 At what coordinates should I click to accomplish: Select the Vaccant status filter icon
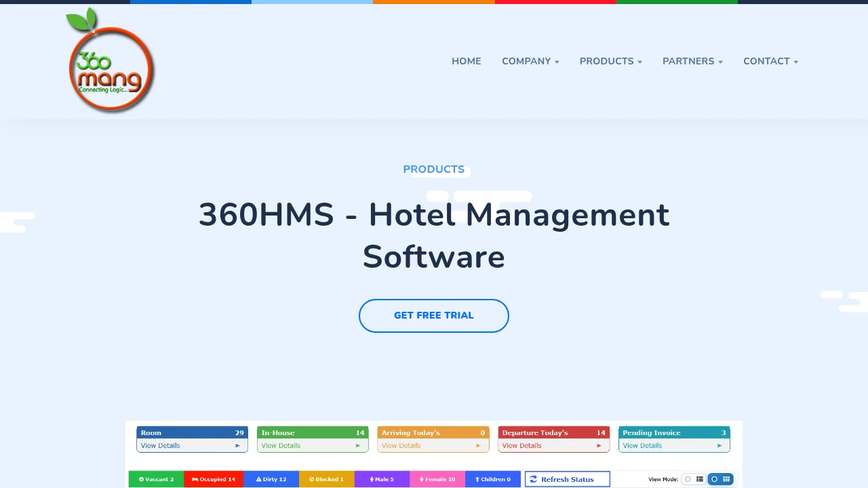142,479
